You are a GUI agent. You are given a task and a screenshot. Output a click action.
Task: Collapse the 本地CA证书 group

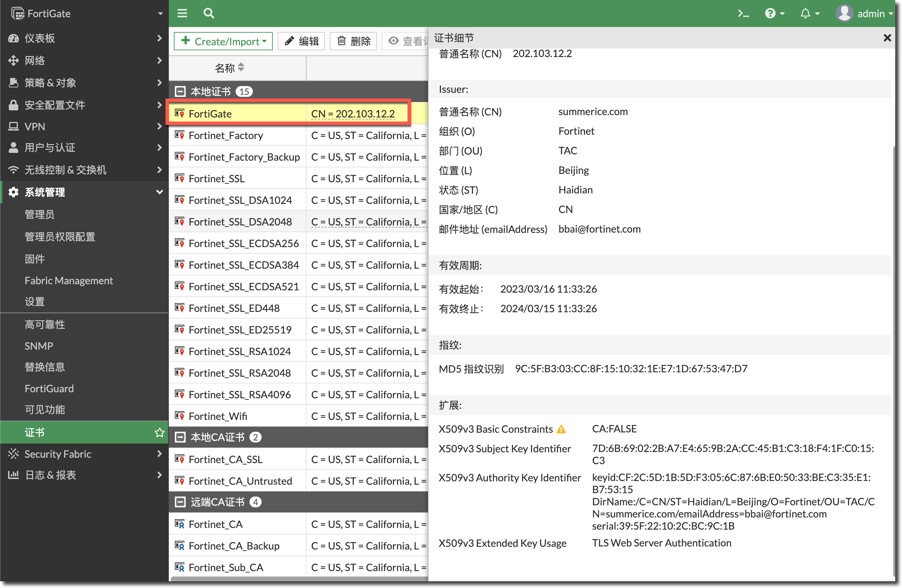pos(180,437)
